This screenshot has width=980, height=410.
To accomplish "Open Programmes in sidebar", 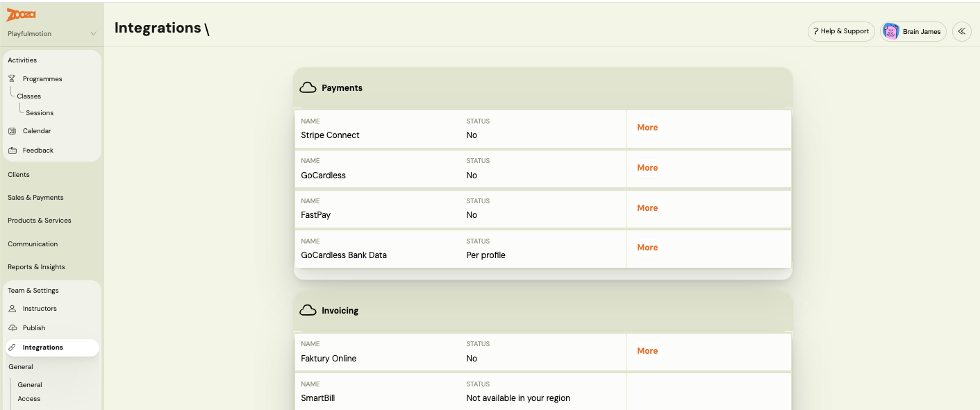I will coord(42,78).
